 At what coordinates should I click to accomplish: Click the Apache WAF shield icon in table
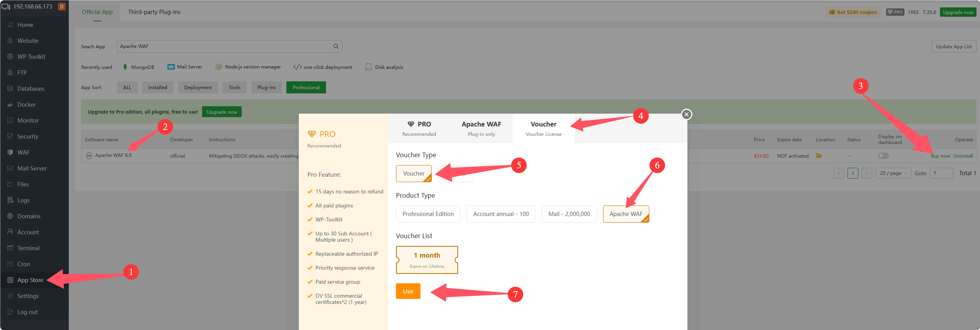(89, 156)
